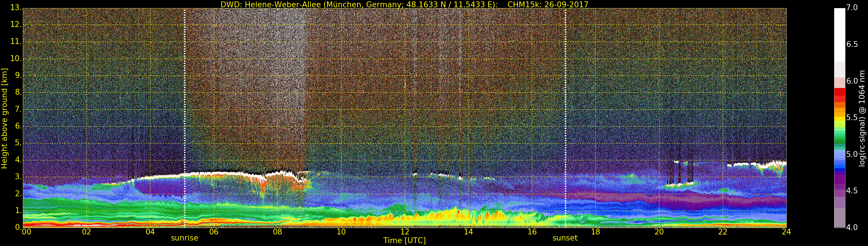The height and width of the screenshot is (246, 868).
Task: Click the x-axis tick label '06'
Action: [214, 232]
